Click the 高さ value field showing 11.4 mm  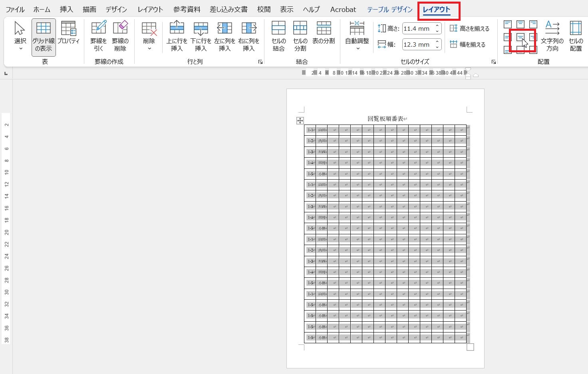(417, 29)
